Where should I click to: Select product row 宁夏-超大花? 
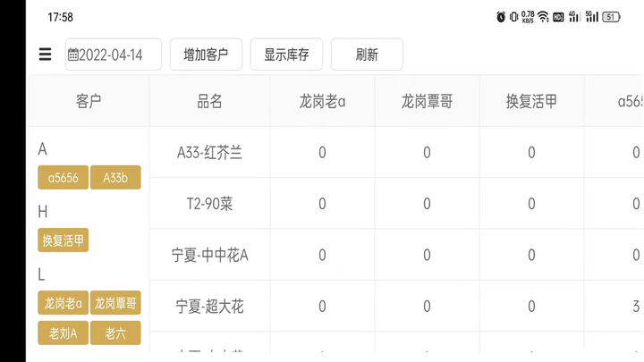click(x=209, y=307)
